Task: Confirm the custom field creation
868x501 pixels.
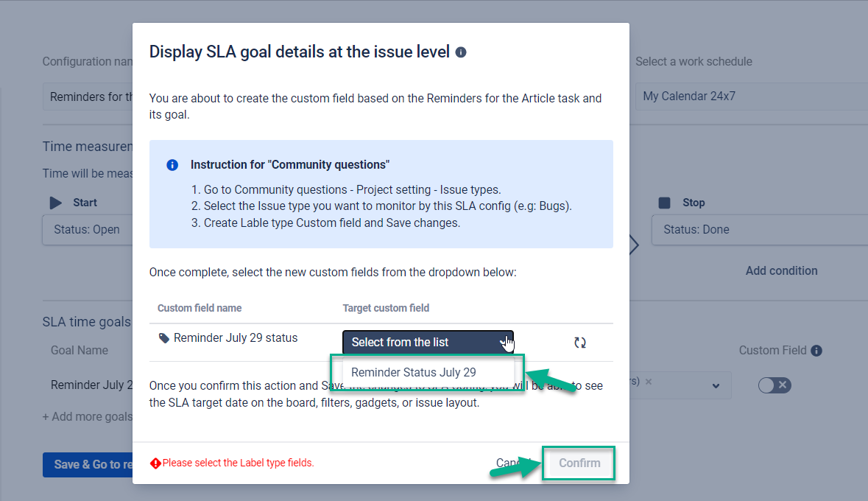Action: pyautogui.click(x=579, y=463)
